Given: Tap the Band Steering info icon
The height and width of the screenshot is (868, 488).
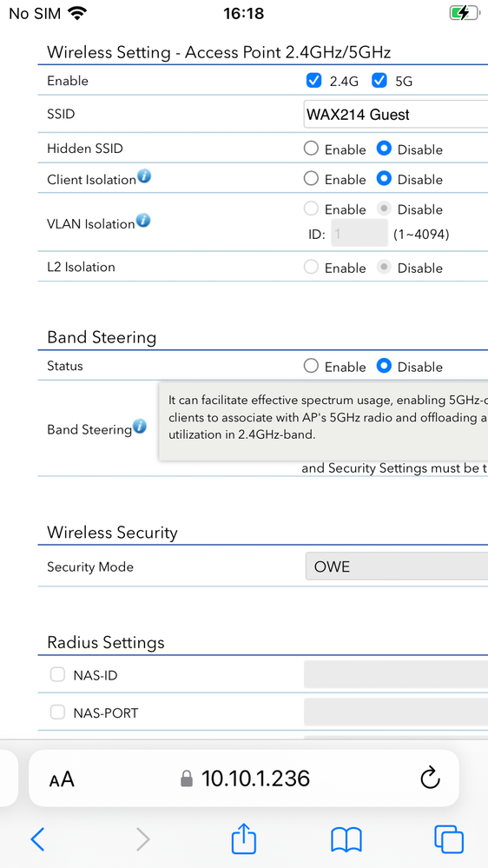Looking at the screenshot, I should coord(140,427).
